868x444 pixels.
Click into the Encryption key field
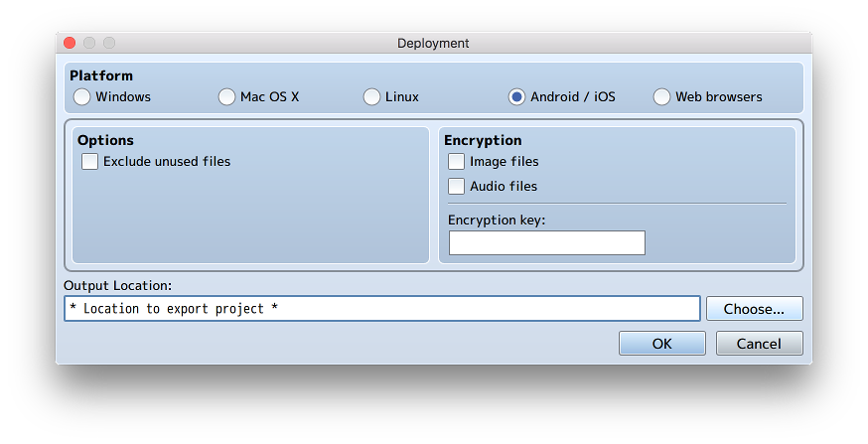tap(546, 242)
